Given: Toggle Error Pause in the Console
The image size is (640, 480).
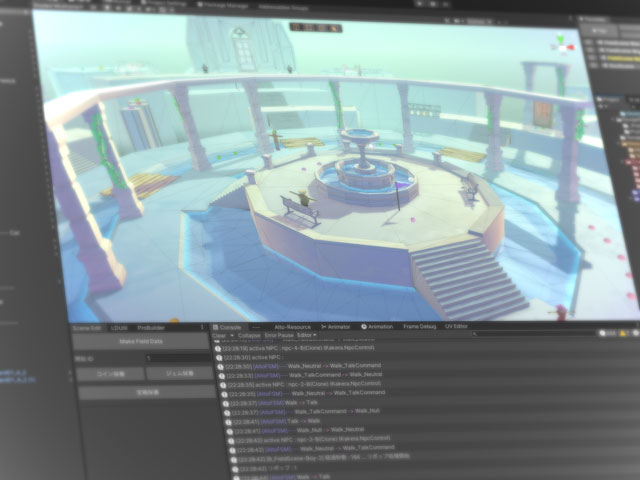Looking at the screenshot, I should tap(279, 335).
